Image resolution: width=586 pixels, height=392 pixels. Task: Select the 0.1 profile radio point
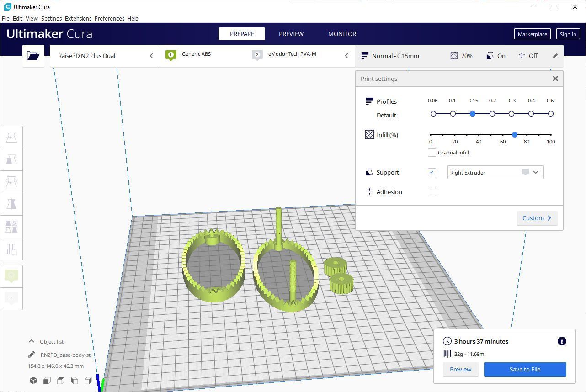tap(453, 114)
